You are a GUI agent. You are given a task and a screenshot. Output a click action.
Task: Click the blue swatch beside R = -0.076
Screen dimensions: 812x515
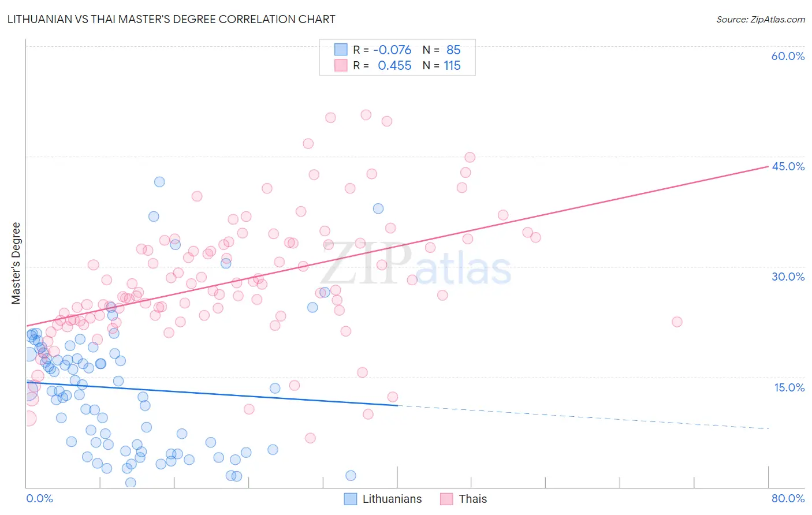[341, 50]
